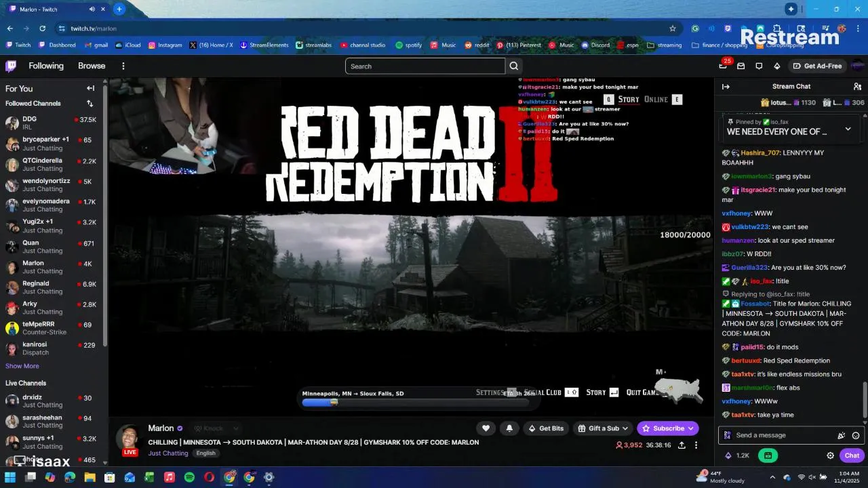Open the Twitch inbox notifications icon
This screenshot has width=868, height=488.
pyautogui.click(x=741, y=66)
